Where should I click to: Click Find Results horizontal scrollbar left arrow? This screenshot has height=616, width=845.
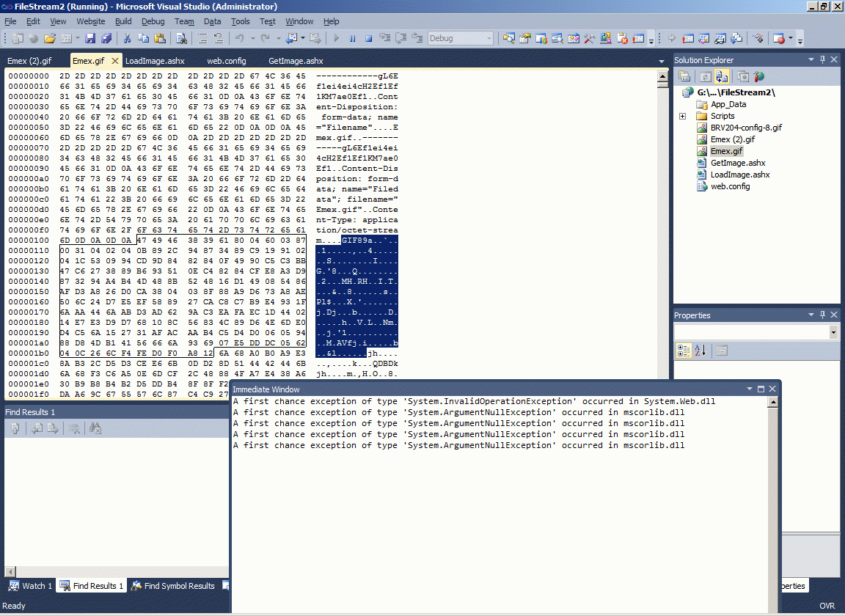pos(10,571)
